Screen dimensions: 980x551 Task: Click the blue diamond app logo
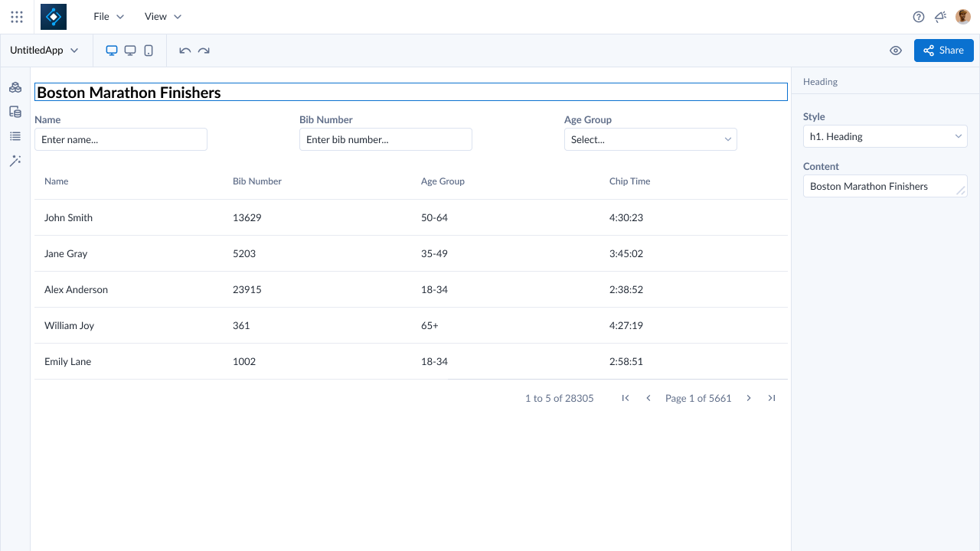point(54,17)
